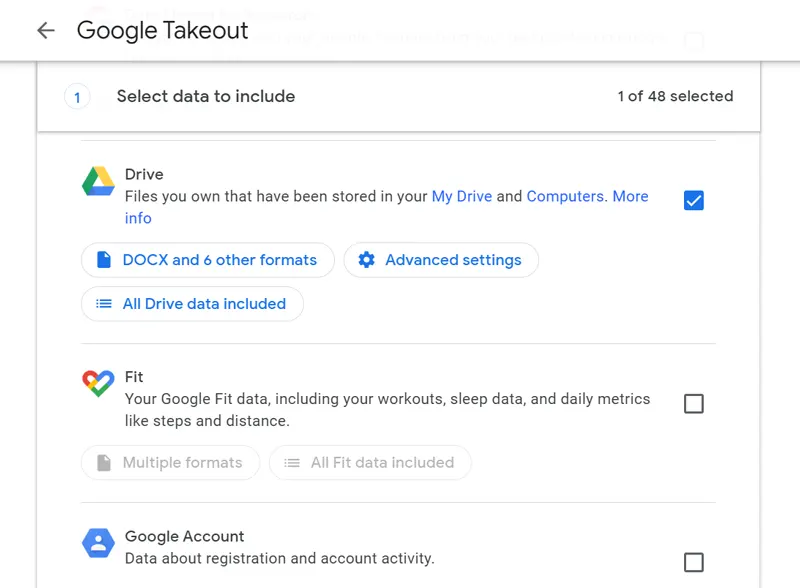Open the My Drive link

click(462, 197)
